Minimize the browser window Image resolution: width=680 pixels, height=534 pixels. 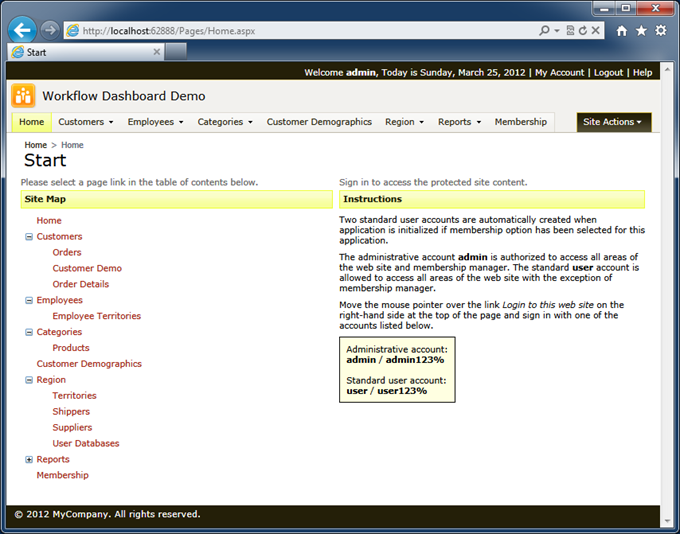coord(605,8)
